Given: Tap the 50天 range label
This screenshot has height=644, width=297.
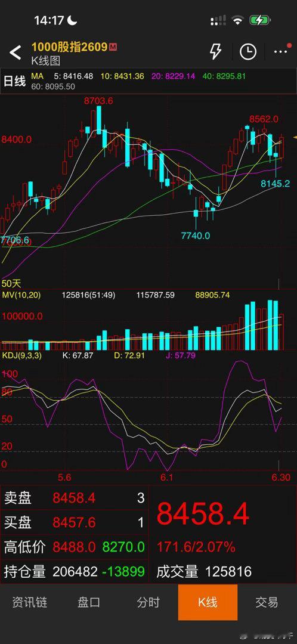Looking at the screenshot, I should pos(11,283).
